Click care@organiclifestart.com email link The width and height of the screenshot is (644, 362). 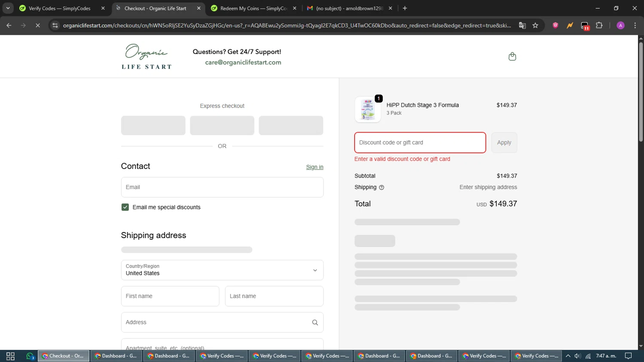tap(243, 62)
